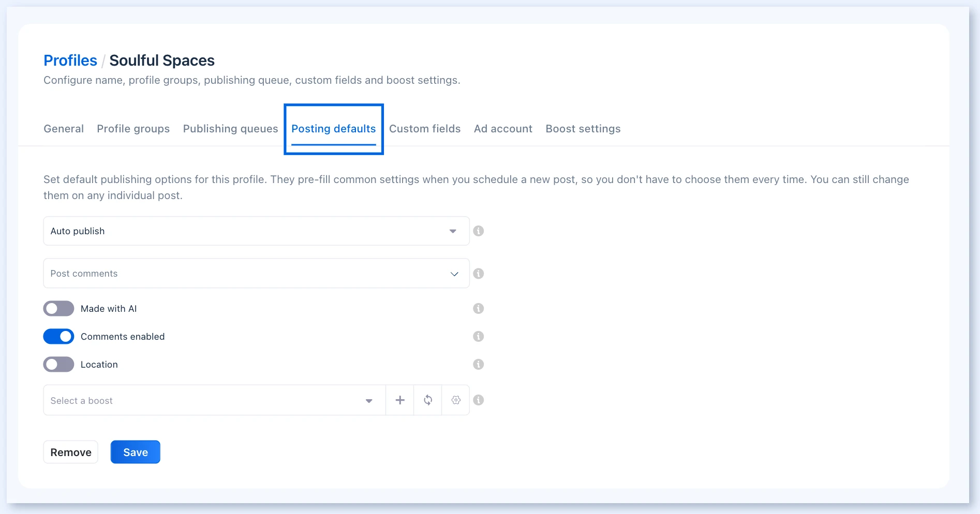980x514 pixels.
Task: Go back via the Profiles breadcrumb link
Action: tap(70, 61)
